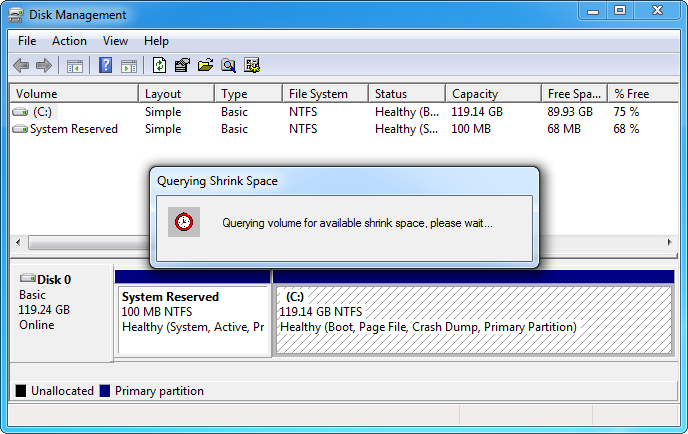The width and height of the screenshot is (688, 434).
Task: Click the Healthy (B... status cell
Action: 407,112
